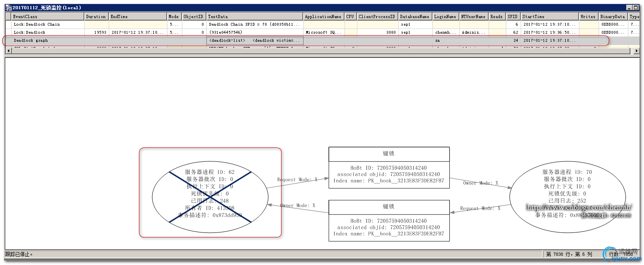
Task: Click the TextData column header
Action: [x=255, y=16]
